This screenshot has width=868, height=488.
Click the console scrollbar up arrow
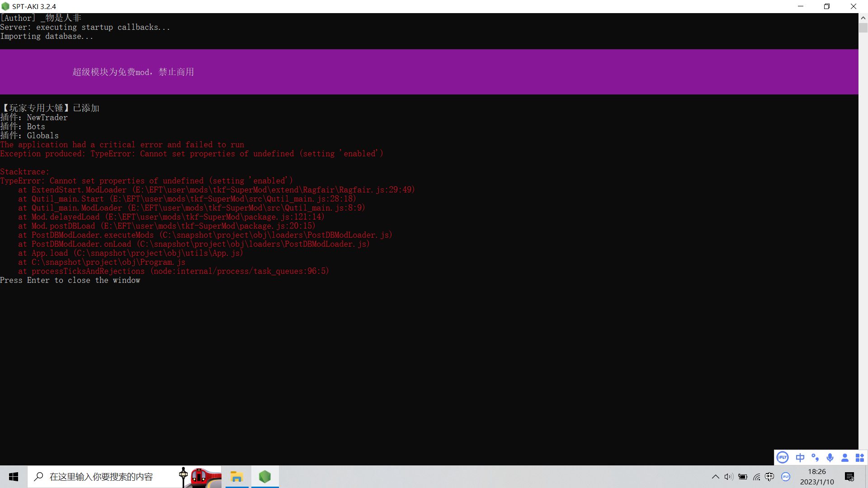click(x=863, y=18)
